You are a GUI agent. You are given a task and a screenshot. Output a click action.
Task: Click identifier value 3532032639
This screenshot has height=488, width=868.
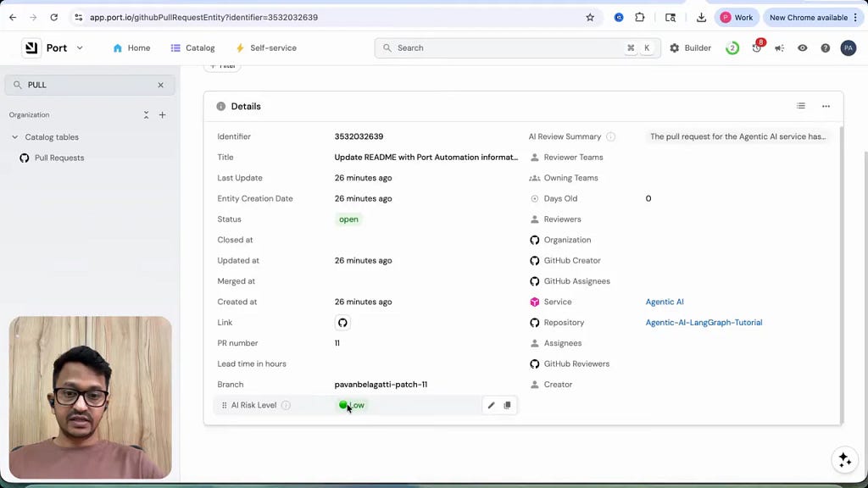coord(359,136)
